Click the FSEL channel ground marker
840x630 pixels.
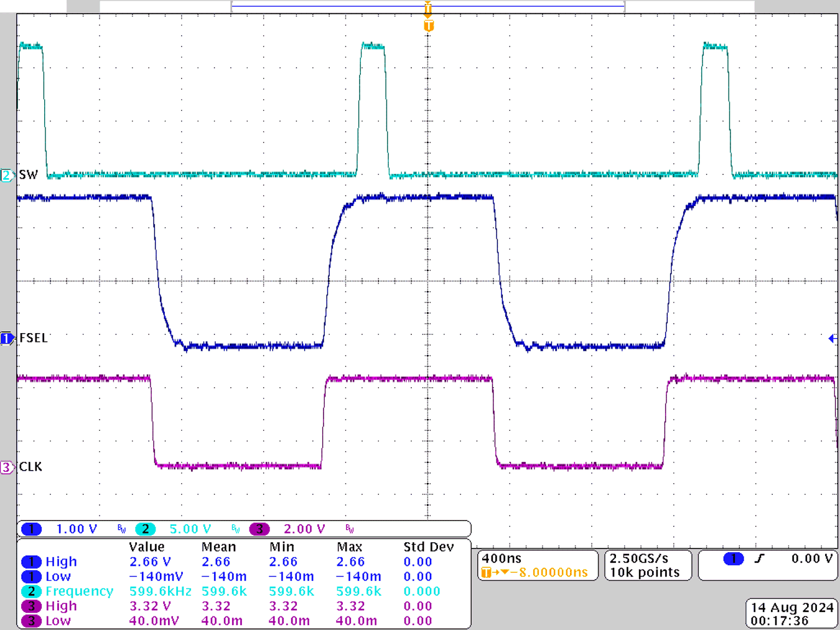pos(6,338)
